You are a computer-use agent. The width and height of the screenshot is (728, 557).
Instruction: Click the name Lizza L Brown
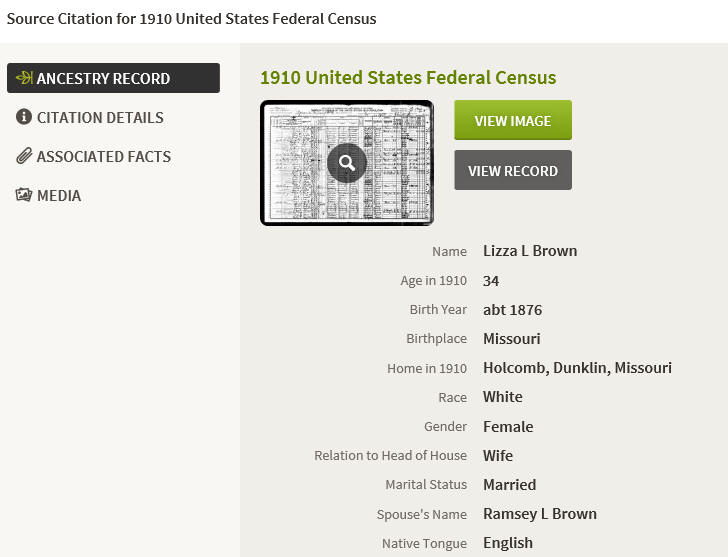(530, 251)
